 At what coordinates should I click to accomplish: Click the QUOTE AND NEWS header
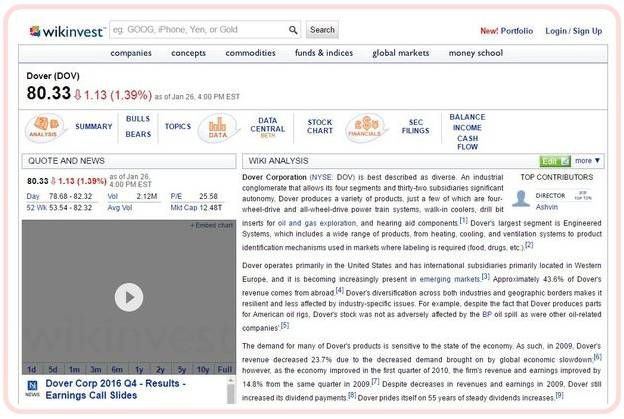[129, 161]
